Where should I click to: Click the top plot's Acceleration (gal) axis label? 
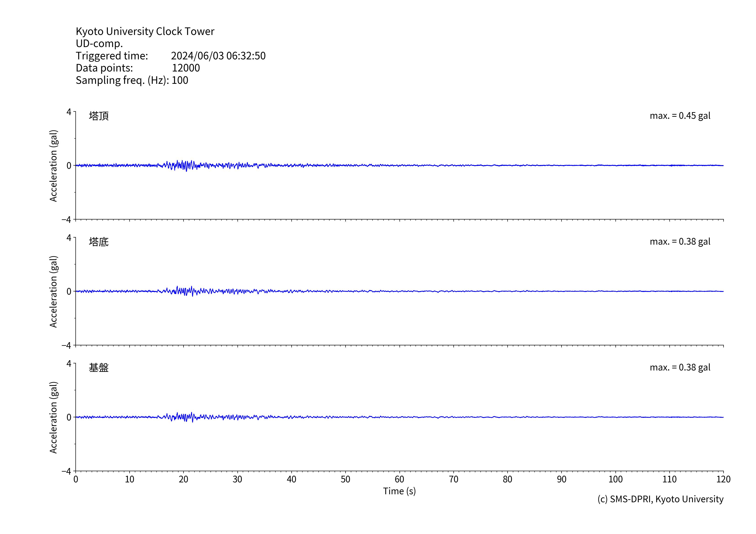53,166
